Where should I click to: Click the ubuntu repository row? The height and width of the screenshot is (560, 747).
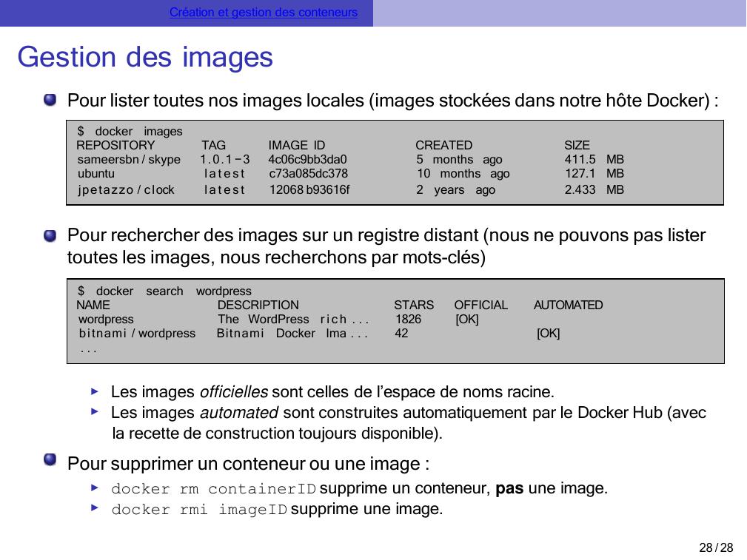(x=96, y=173)
